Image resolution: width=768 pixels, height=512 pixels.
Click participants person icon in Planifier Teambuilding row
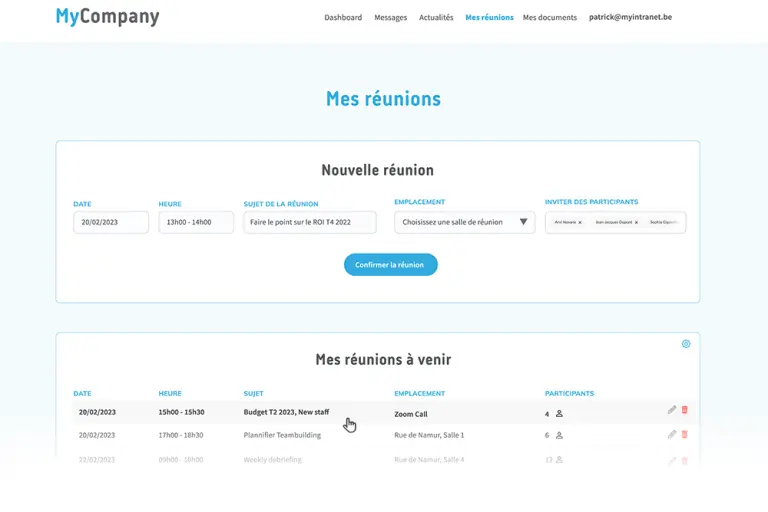click(559, 435)
